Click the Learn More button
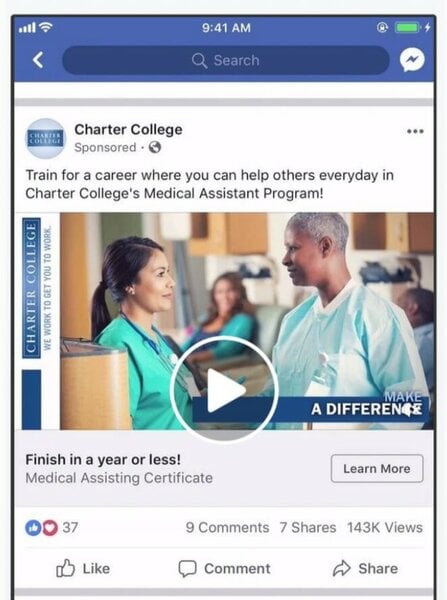The height and width of the screenshot is (600, 447). [x=377, y=468]
